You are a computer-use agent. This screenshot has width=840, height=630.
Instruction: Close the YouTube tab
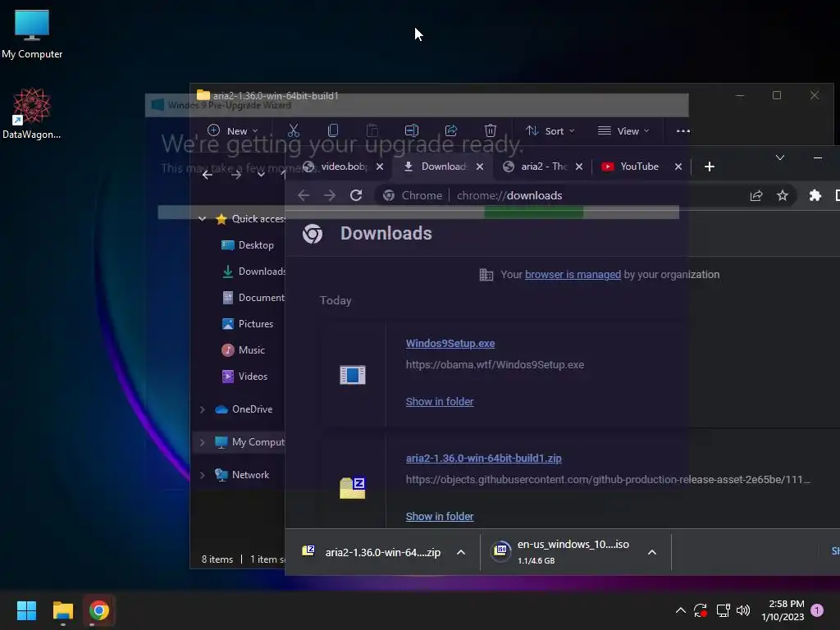click(x=678, y=167)
